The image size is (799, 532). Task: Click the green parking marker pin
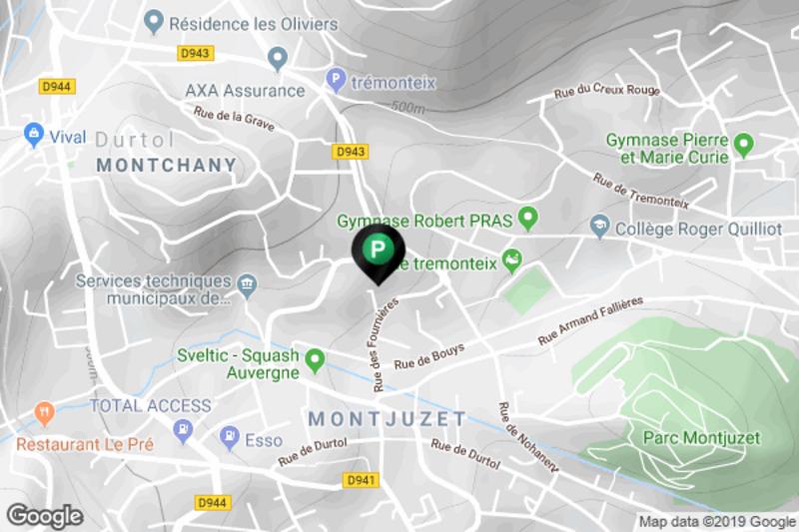coord(378,253)
